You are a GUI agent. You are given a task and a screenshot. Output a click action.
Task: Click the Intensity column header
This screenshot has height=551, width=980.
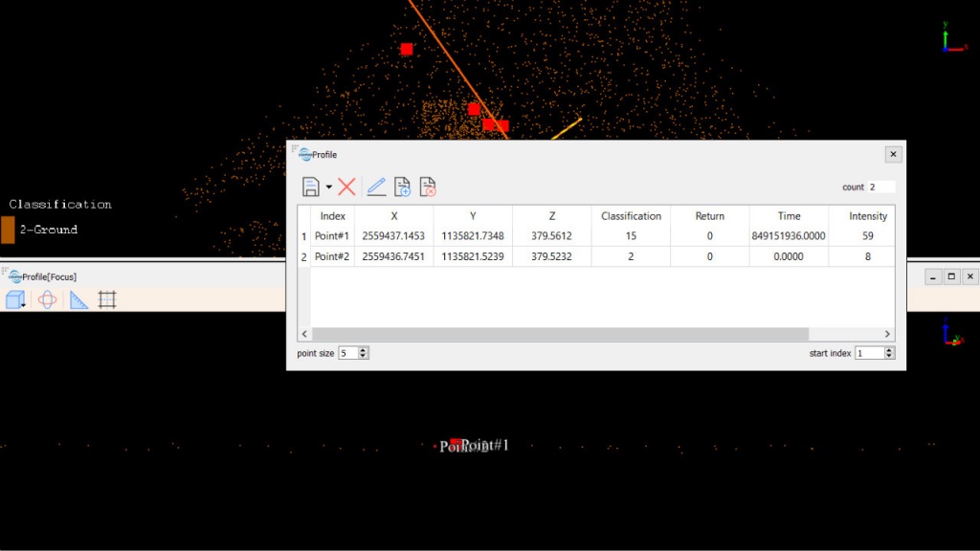pyautogui.click(x=867, y=216)
